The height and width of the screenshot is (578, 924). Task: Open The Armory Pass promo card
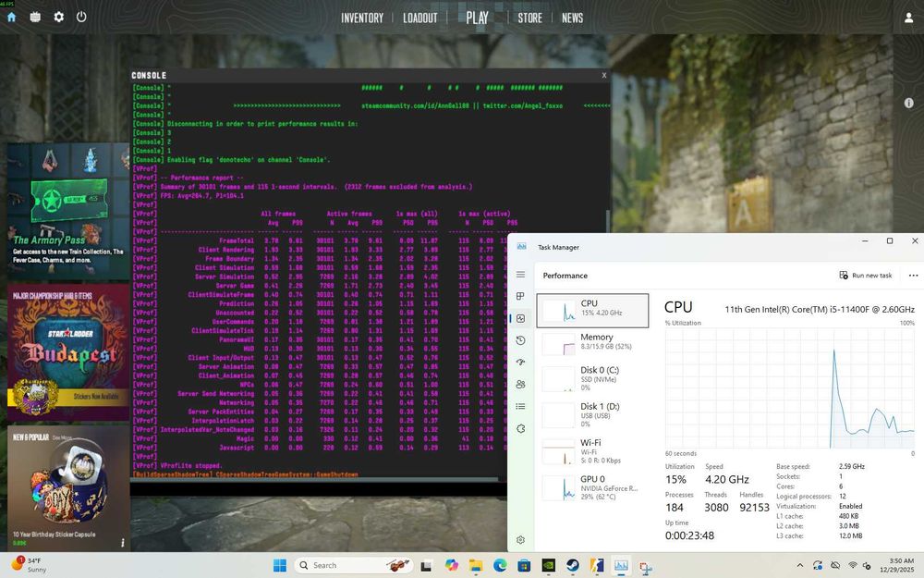click(x=68, y=211)
